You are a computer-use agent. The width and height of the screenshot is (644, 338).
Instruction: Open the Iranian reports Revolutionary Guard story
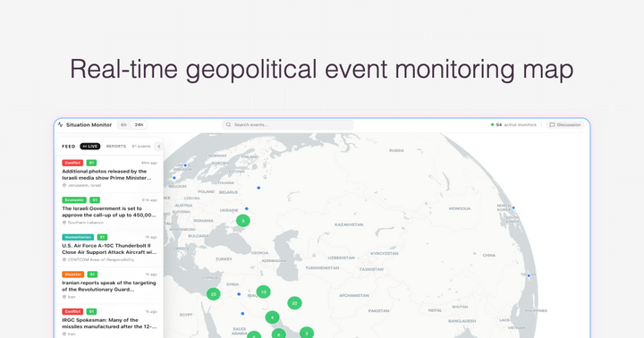tap(109, 286)
